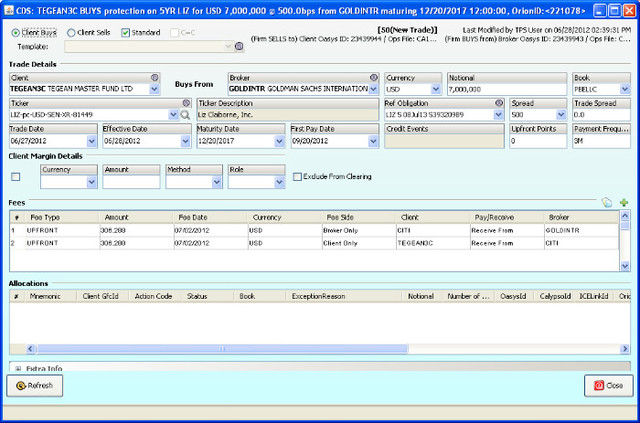Click the empty Credit Events field

(444, 141)
